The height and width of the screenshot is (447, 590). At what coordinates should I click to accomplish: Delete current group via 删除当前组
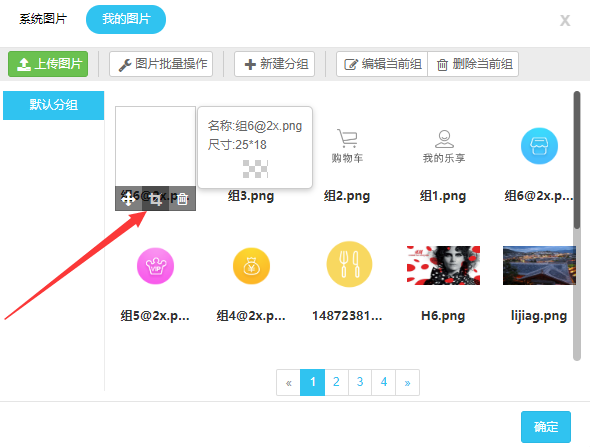click(x=473, y=64)
